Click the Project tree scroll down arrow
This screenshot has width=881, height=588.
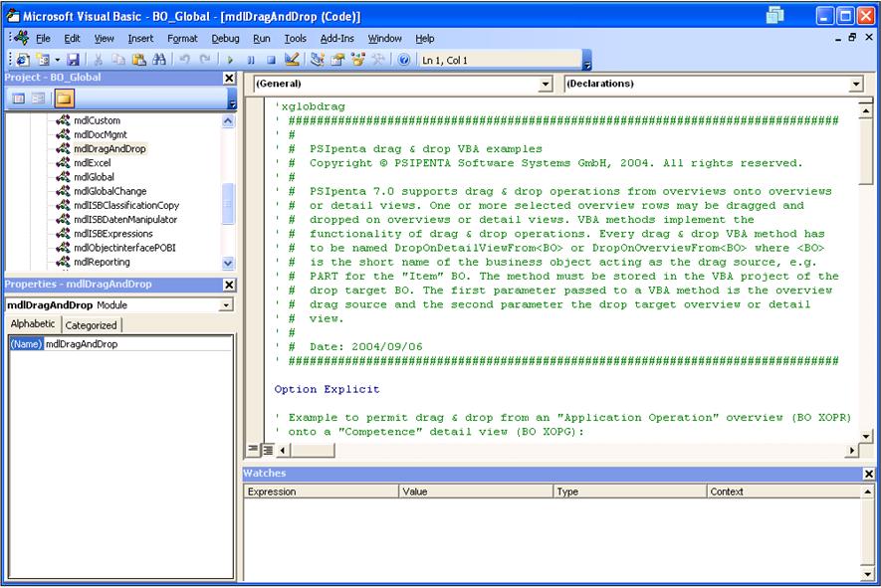[228, 263]
